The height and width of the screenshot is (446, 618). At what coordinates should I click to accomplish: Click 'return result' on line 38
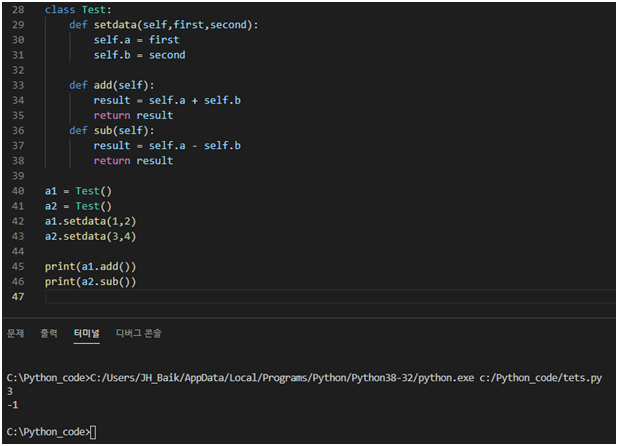(x=133, y=161)
